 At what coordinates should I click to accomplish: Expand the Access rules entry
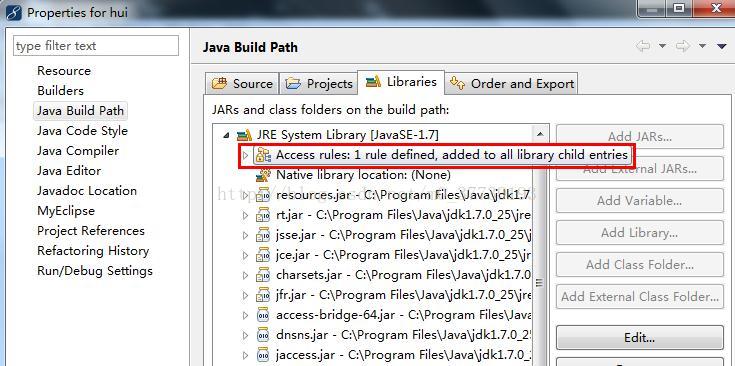click(x=245, y=155)
